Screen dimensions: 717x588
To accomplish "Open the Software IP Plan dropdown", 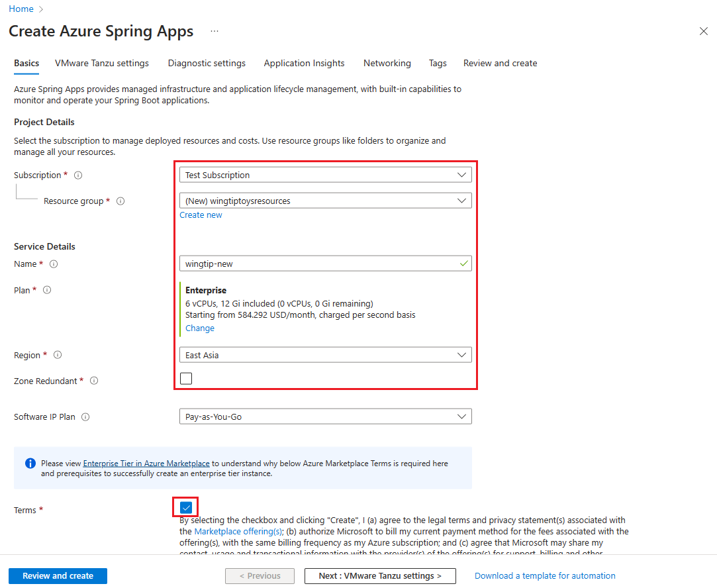I will coord(326,416).
